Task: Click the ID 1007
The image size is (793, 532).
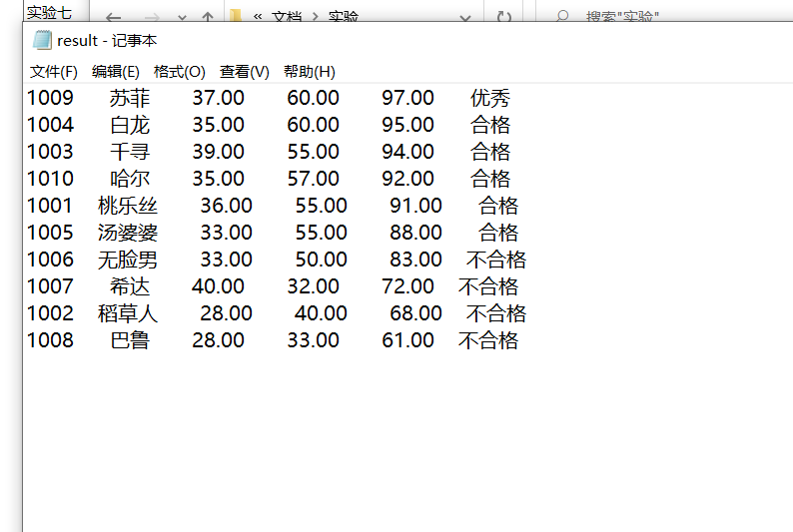Action: (x=50, y=286)
